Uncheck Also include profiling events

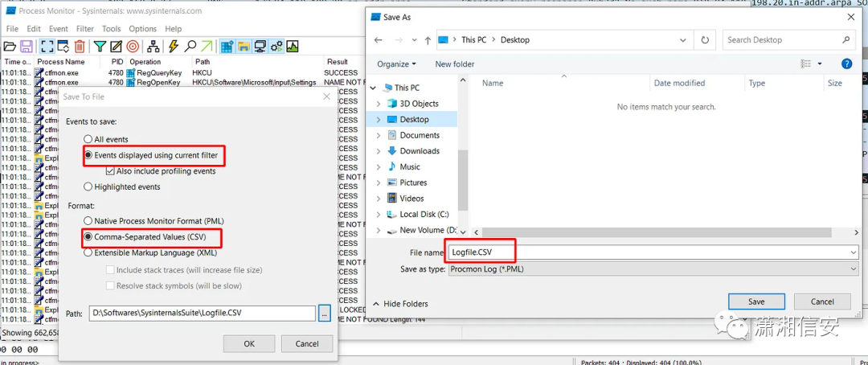tap(109, 171)
